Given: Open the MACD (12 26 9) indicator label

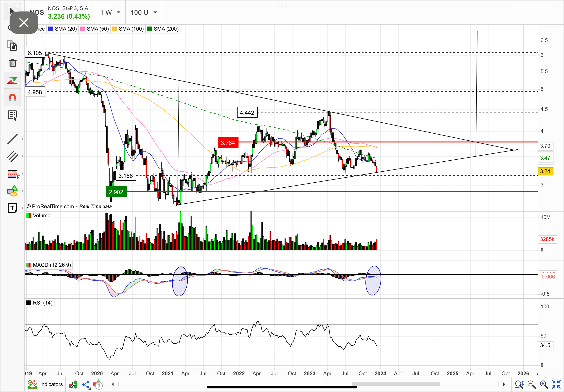Looking at the screenshot, I should click(49, 265).
